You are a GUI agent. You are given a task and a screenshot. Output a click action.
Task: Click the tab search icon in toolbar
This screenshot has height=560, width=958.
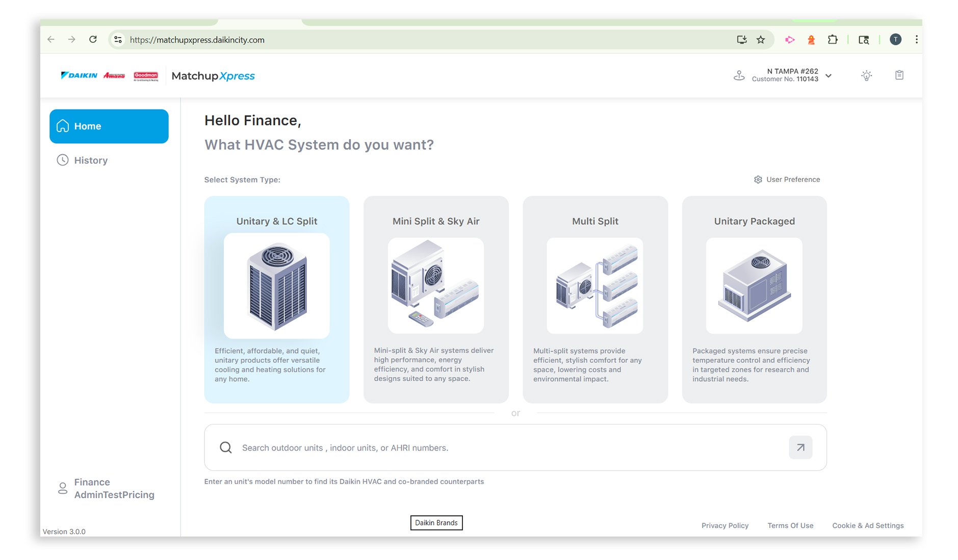tap(864, 40)
